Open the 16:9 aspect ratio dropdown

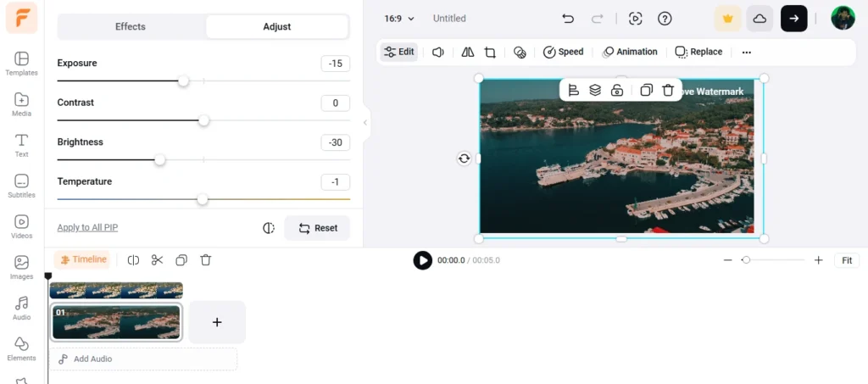coord(399,19)
